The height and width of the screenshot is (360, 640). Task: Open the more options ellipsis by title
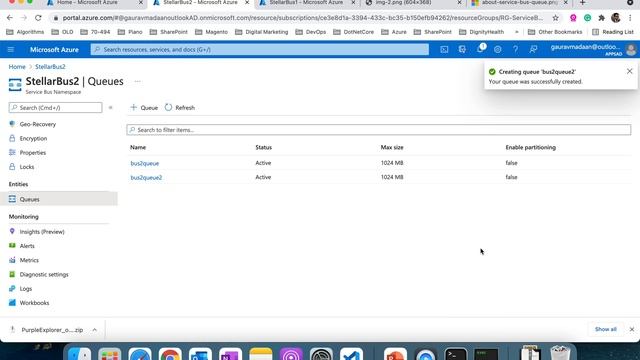(138, 81)
